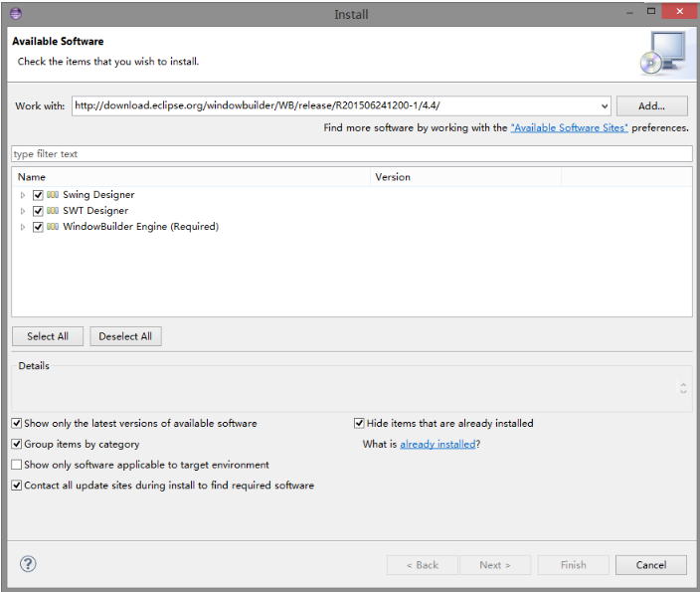
Task: Click the type filter text field
Action: tap(351, 154)
